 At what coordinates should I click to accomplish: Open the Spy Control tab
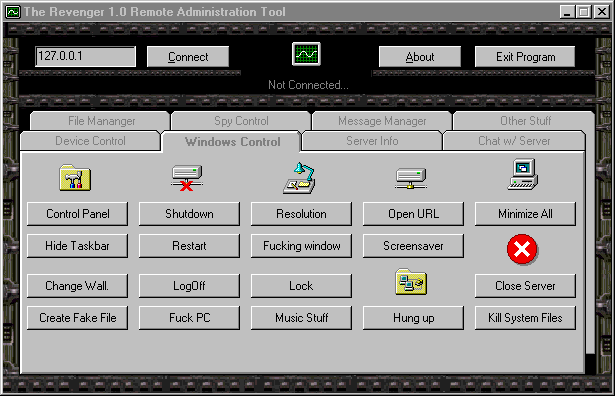coord(241,121)
